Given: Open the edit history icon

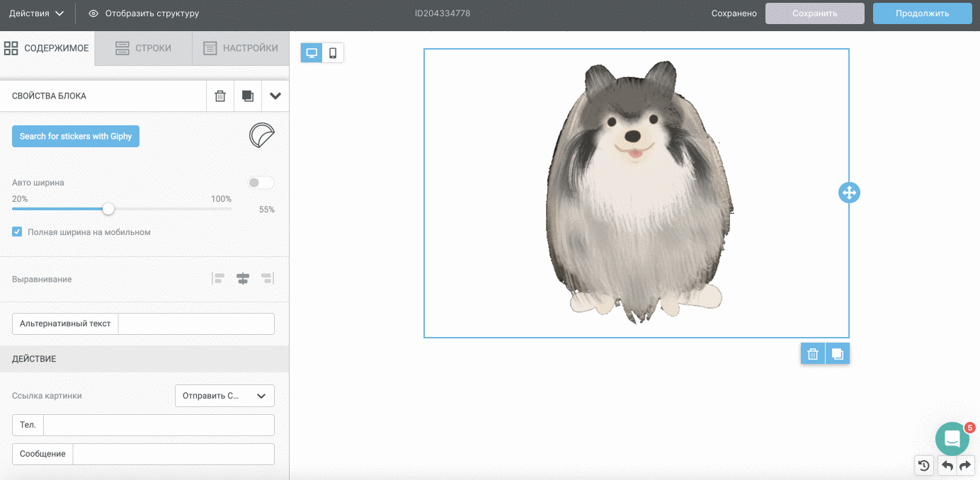Looking at the screenshot, I should pyautogui.click(x=924, y=465).
